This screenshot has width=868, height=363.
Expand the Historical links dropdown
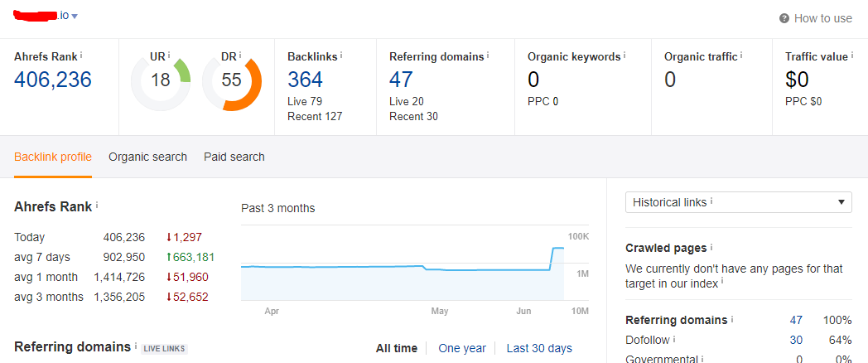pyautogui.click(x=739, y=202)
